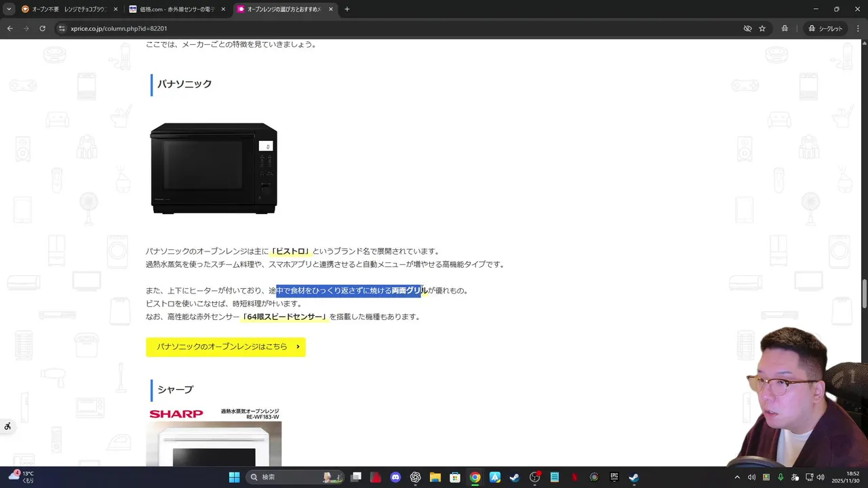Open the Chrome extensions or media icon

click(x=785, y=28)
